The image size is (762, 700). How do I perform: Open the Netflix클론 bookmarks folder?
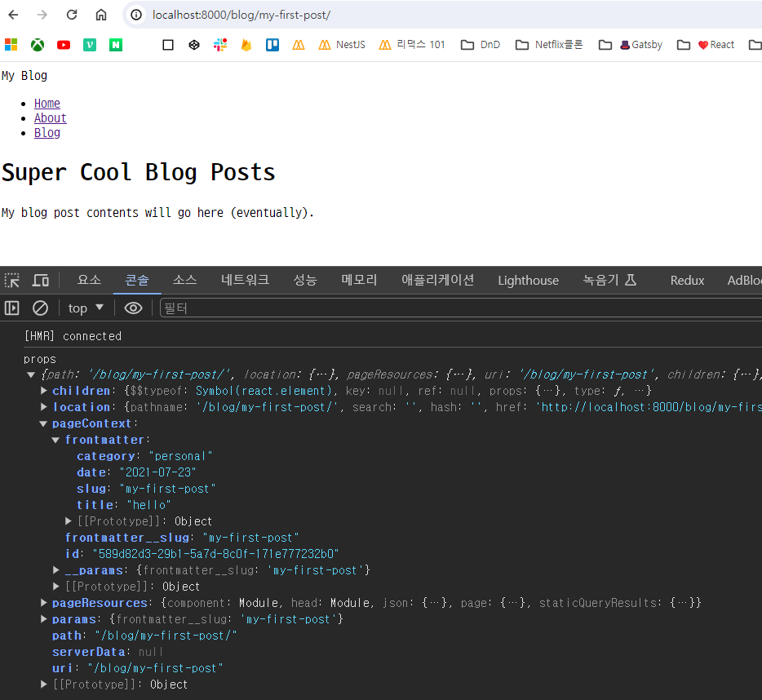click(x=549, y=45)
